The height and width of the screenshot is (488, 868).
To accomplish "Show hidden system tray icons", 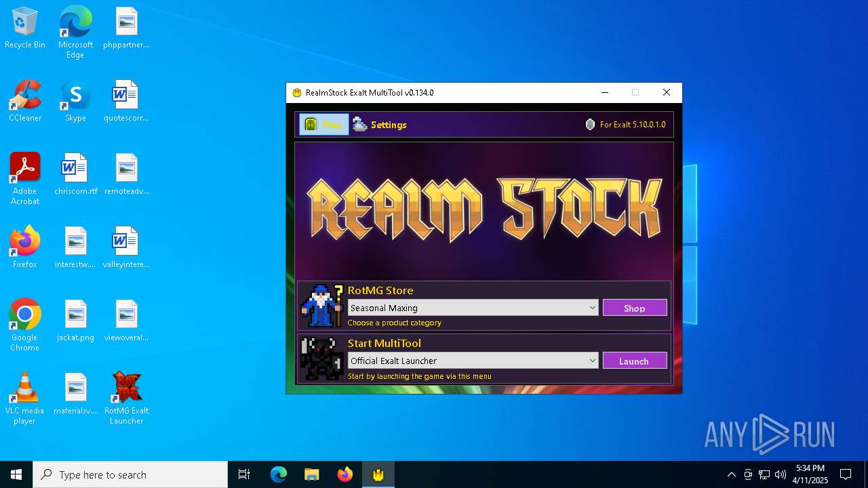I will (731, 474).
